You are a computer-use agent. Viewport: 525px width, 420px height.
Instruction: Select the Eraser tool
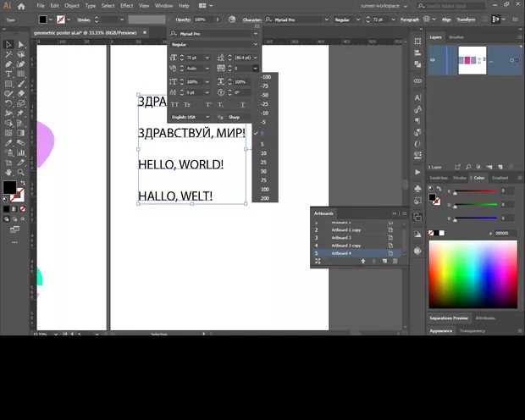click(21, 93)
